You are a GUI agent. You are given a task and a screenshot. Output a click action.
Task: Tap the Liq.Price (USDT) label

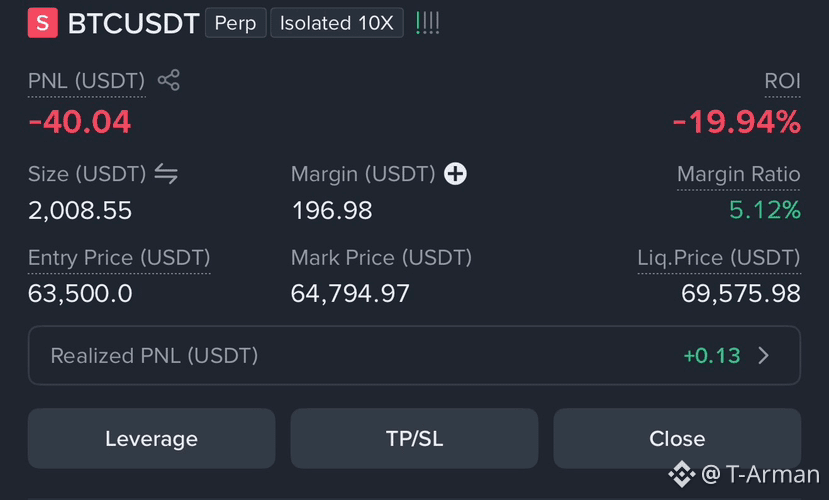click(719, 258)
